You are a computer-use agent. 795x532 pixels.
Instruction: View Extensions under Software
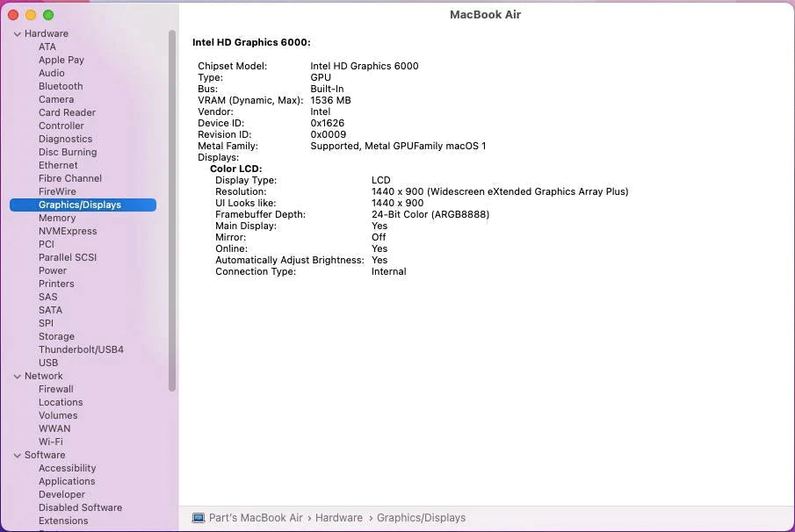[x=62, y=521]
